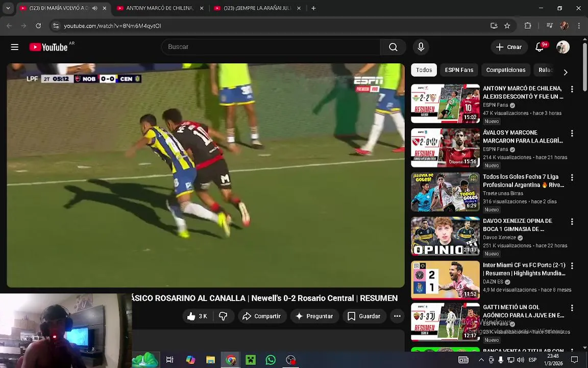
Task: Open the notifications bell
Action: point(540,47)
